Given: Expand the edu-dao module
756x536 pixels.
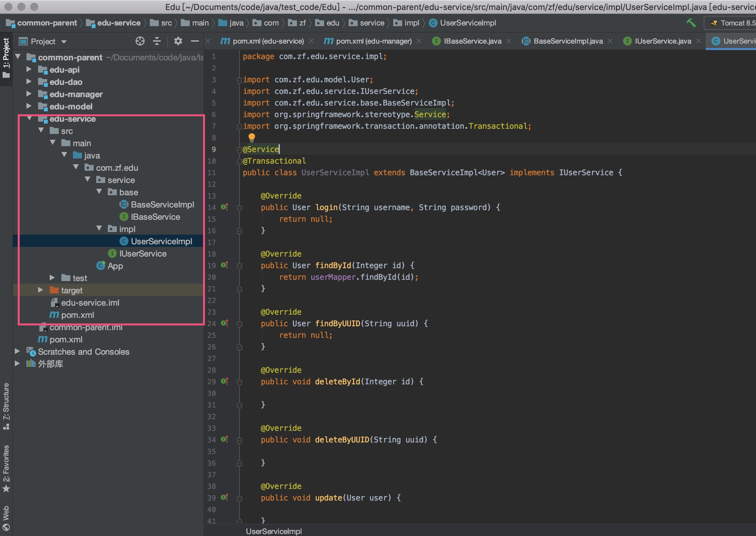Looking at the screenshot, I should click(x=29, y=82).
